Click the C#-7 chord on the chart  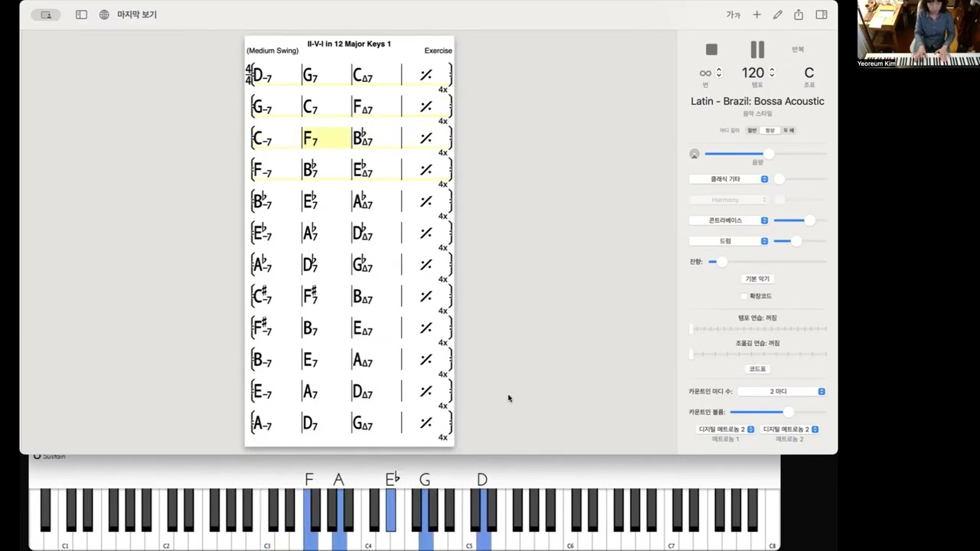[x=262, y=295]
